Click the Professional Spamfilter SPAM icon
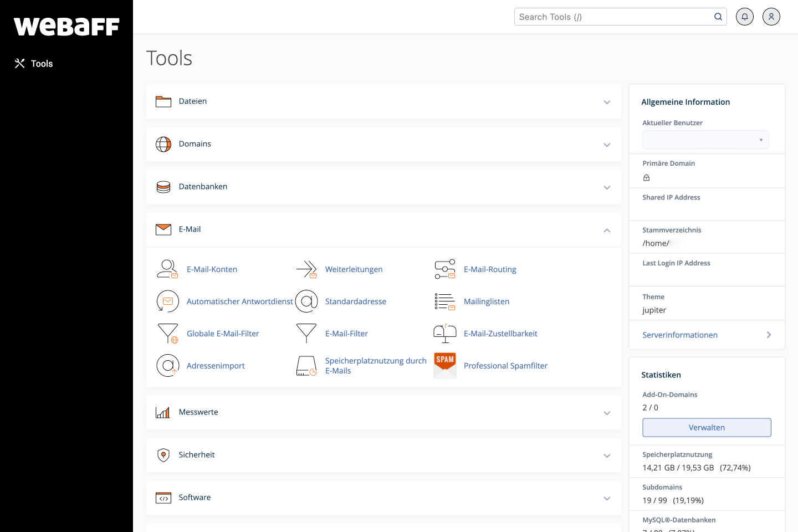Viewport: 798px width, 532px height. (445, 366)
